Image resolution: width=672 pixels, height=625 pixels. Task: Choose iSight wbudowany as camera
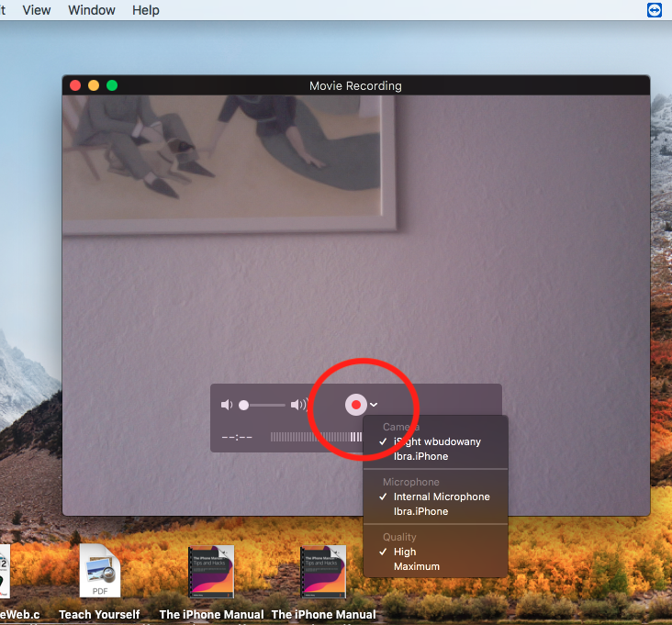point(436,441)
